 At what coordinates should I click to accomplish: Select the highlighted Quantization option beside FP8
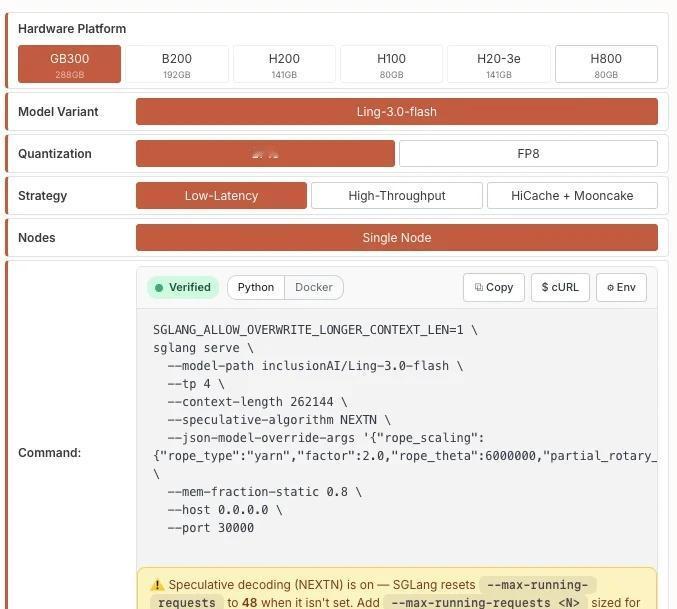265,153
